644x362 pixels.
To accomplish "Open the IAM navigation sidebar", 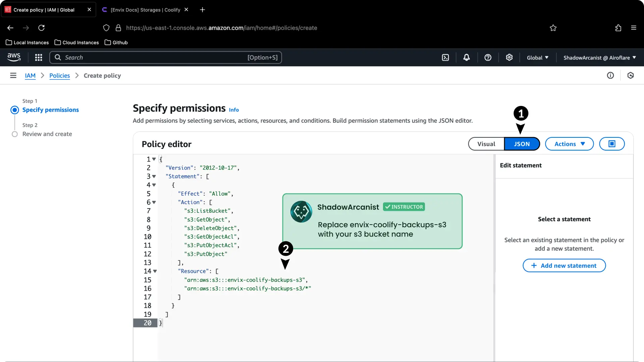I will coord(13,75).
